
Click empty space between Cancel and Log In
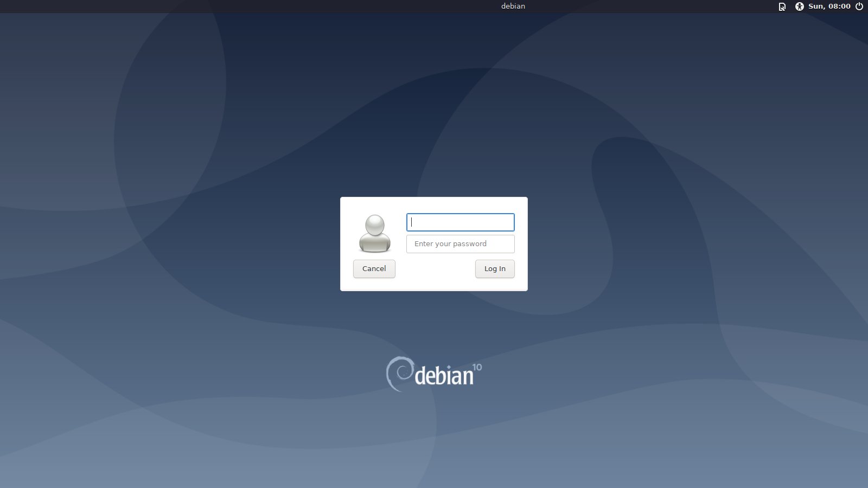click(435, 269)
